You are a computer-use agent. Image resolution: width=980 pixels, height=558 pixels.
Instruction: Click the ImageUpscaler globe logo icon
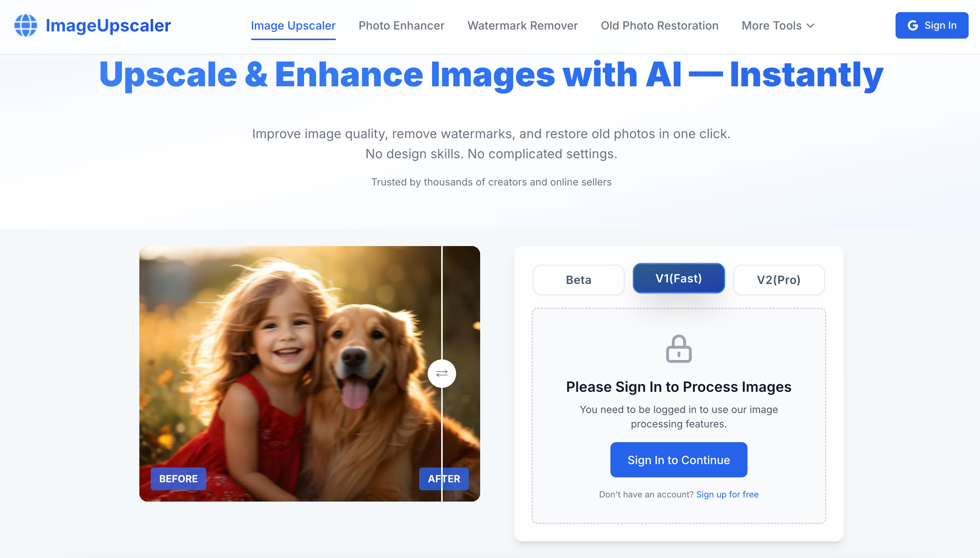pos(26,25)
